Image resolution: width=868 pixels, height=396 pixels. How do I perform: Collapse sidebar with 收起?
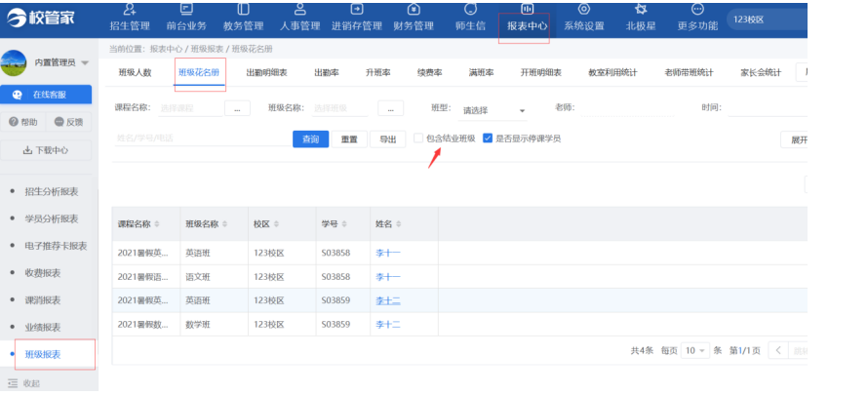coord(24,383)
